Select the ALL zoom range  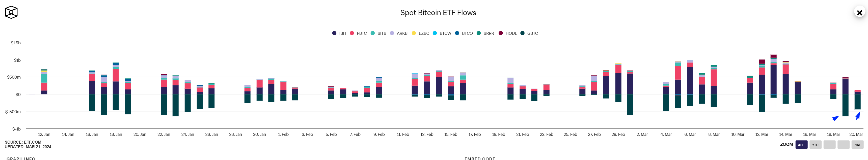pyautogui.click(x=801, y=145)
